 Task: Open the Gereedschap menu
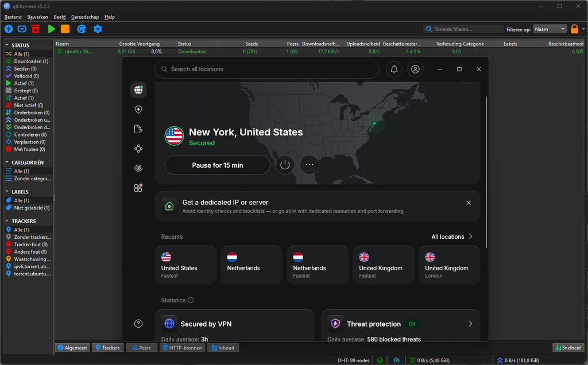tap(85, 17)
